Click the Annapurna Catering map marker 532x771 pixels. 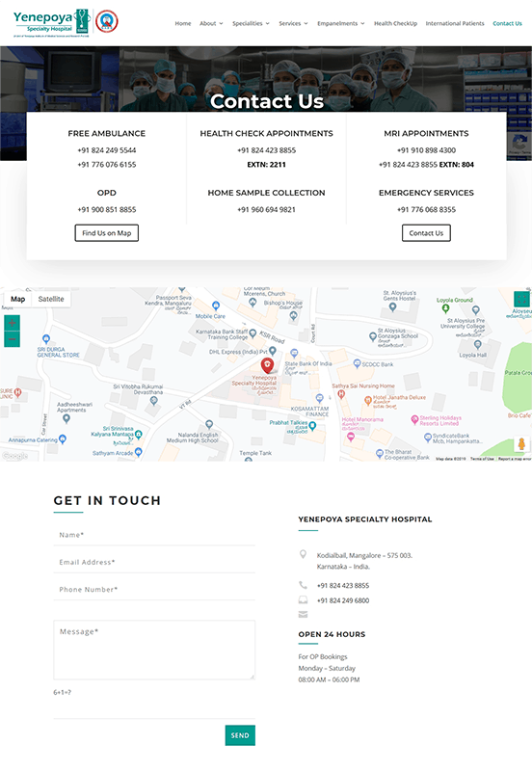pyautogui.click(x=63, y=439)
